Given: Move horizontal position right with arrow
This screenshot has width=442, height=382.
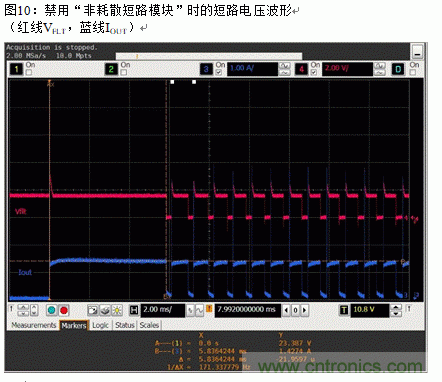Looking at the screenshot, I should click(x=304, y=310).
